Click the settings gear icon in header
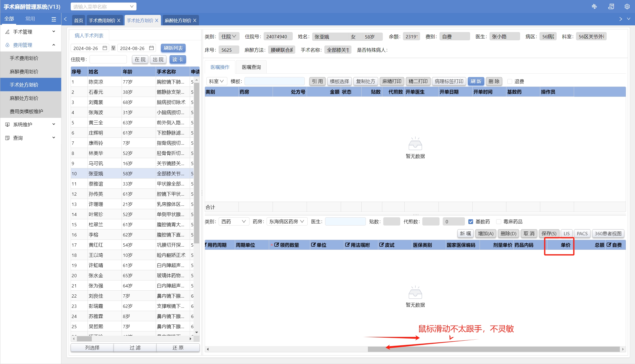Viewport: 635px width, 364px height. point(627,7)
